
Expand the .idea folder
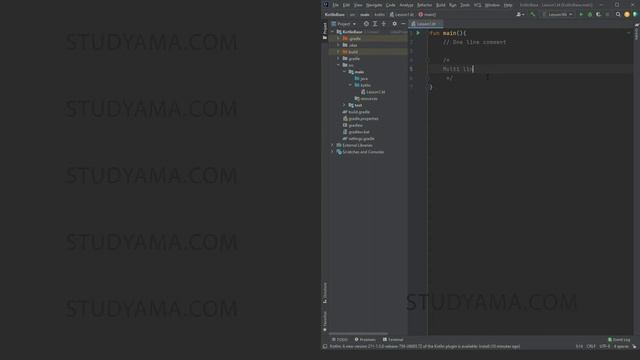pos(338,45)
